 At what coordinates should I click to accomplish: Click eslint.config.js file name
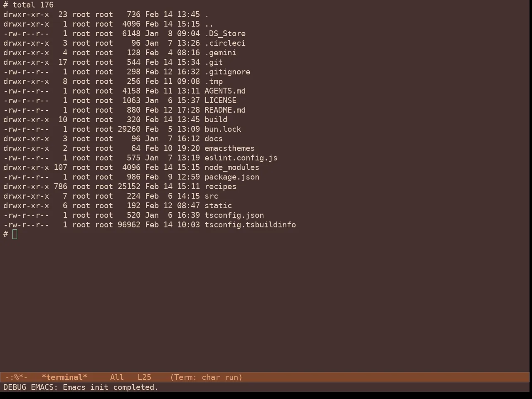tap(241, 158)
